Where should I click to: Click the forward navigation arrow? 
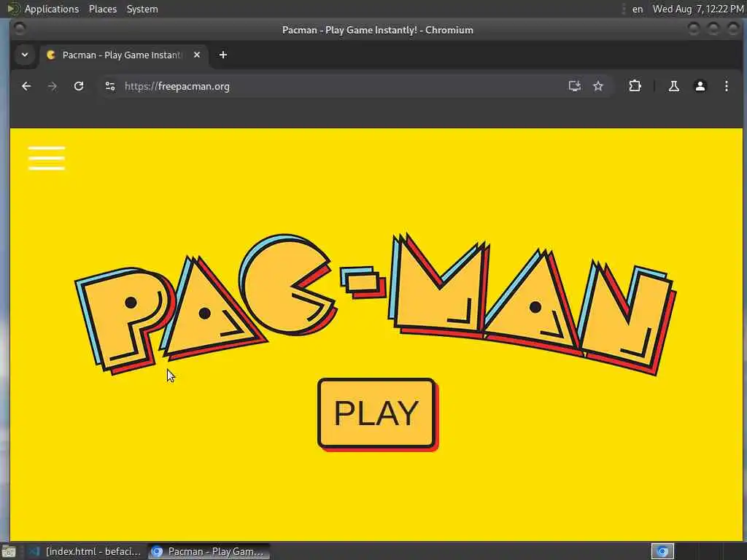coord(53,86)
